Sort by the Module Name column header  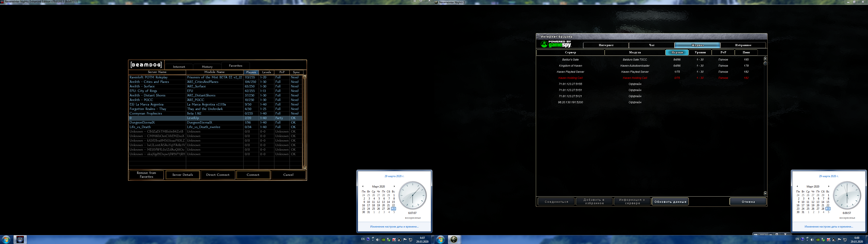click(214, 72)
